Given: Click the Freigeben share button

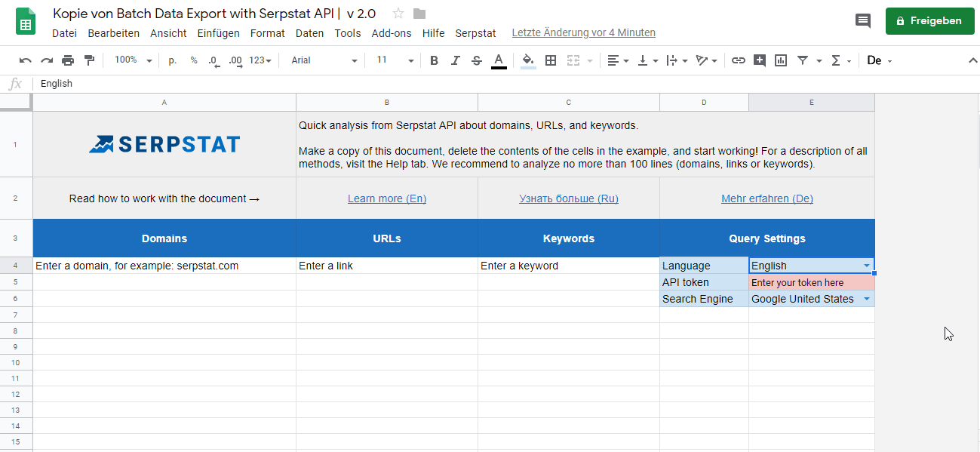Looking at the screenshot, I should [x=929, y=21].
